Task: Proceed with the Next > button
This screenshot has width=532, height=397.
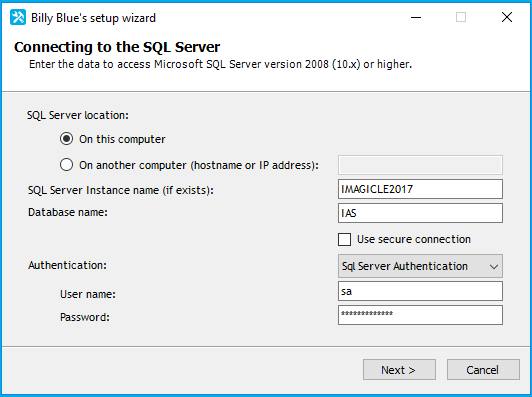Action: point(399,370)
